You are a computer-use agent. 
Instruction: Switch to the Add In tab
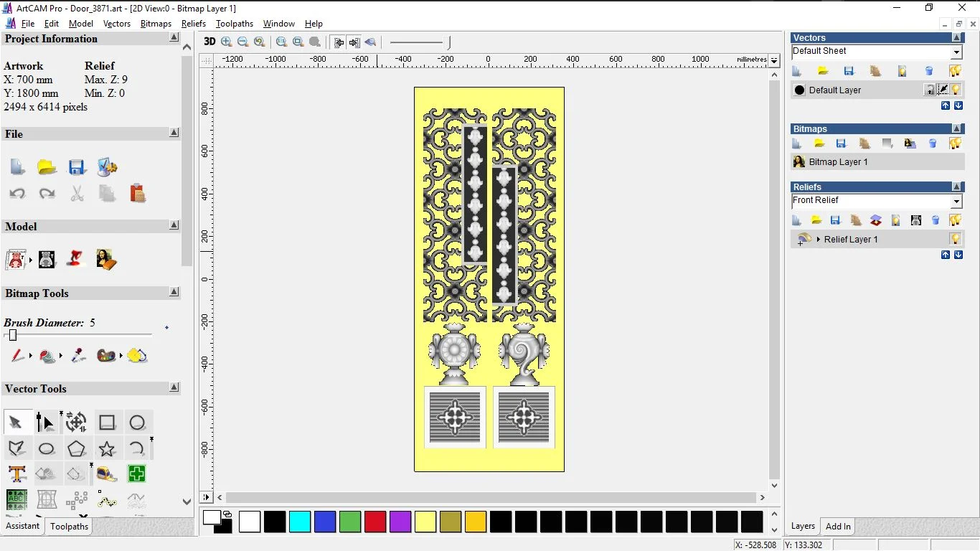838,527
